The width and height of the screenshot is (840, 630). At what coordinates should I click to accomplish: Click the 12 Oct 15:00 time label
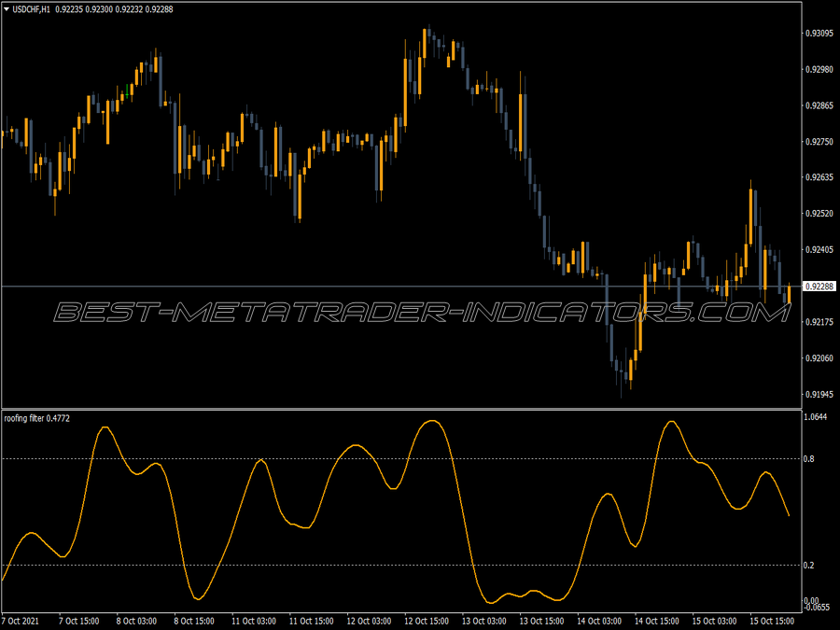(427, 621)
